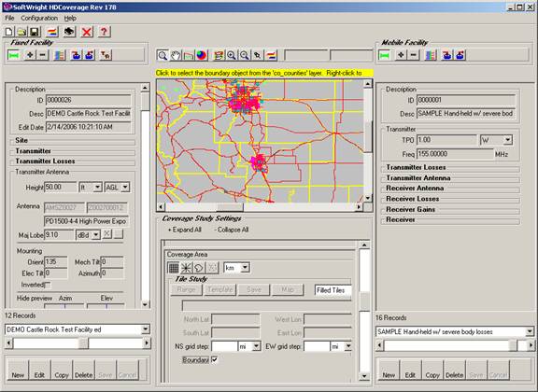538x392 pixels.
Task: Click the plus icon in Mobile Facility toolbar
Action: [x=401, y=55]
